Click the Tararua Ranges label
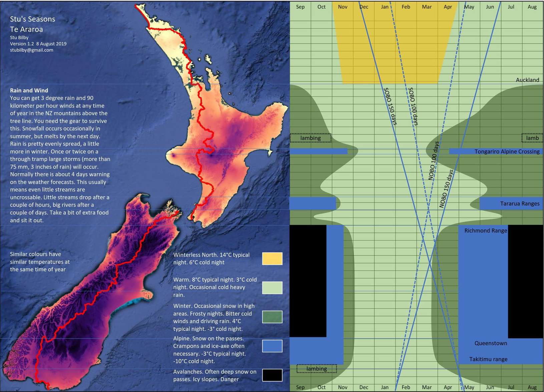 coord(519,204)
